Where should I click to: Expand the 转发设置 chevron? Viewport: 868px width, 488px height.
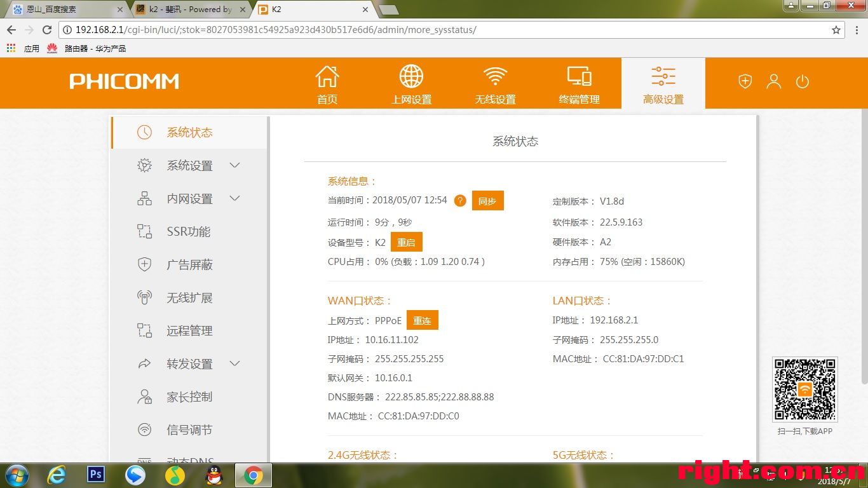234,363
